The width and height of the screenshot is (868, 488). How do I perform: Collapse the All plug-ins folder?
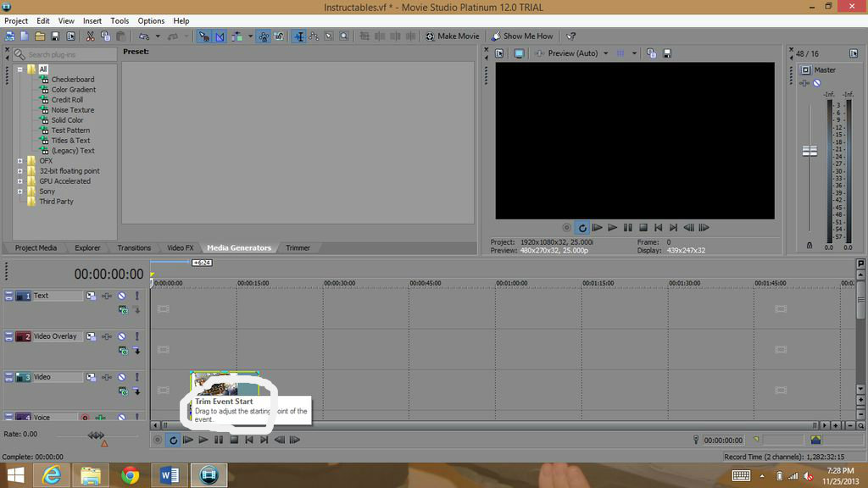point(20,69)
